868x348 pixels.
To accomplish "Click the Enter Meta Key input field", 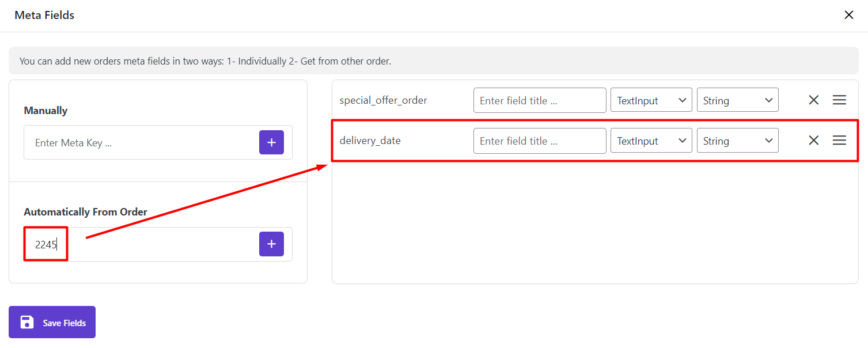I will (x=141, y=142).
